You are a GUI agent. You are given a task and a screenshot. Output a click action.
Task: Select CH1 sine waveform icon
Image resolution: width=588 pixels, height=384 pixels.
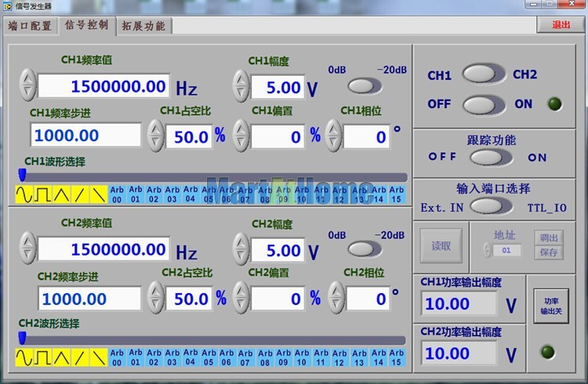[24, 194]
